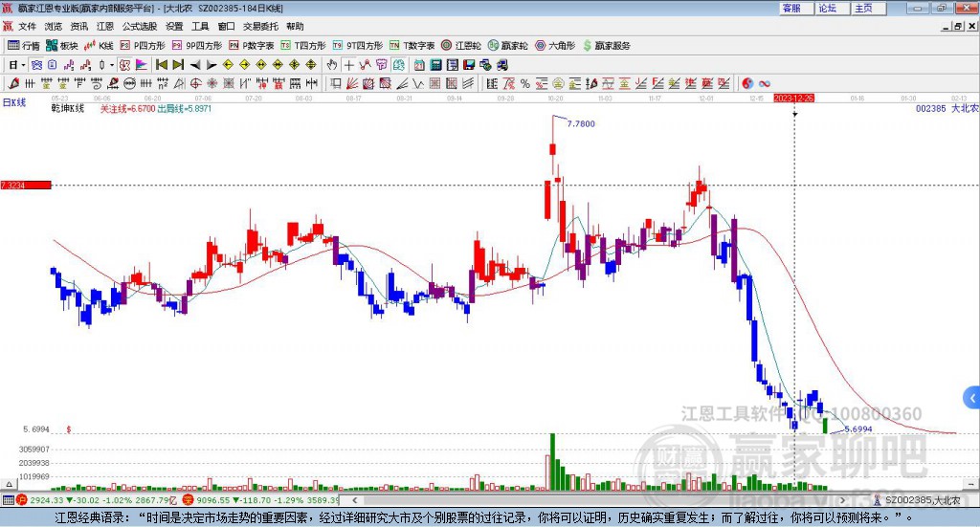Launch the 江恩轮 Gann wheel
The height and width of the screenshot is (527, 980).
tap(461, 46)
